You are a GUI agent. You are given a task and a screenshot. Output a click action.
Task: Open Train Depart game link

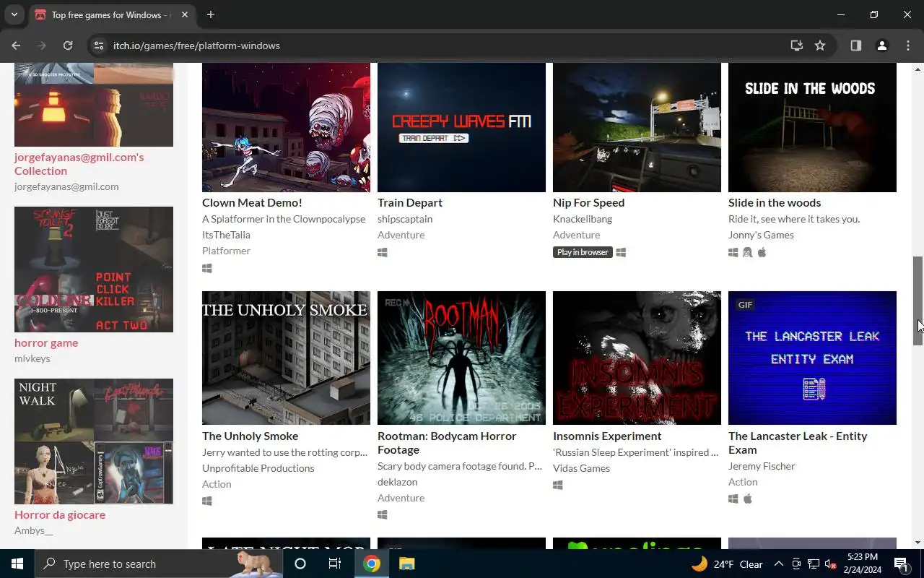click(410, 203)
